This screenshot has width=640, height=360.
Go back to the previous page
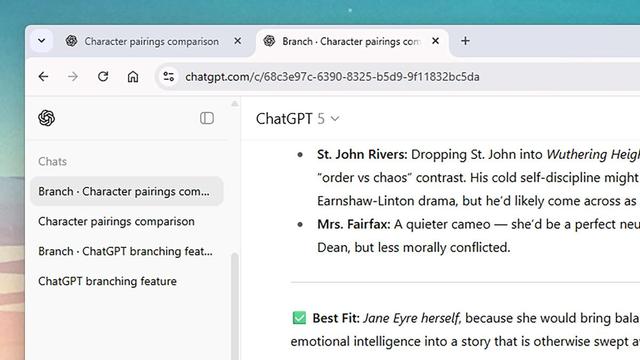(x=43, y=77)
